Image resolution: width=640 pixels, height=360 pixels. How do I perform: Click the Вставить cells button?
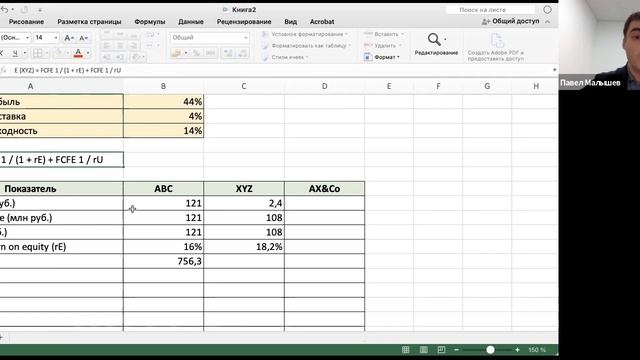click(383, 34)
